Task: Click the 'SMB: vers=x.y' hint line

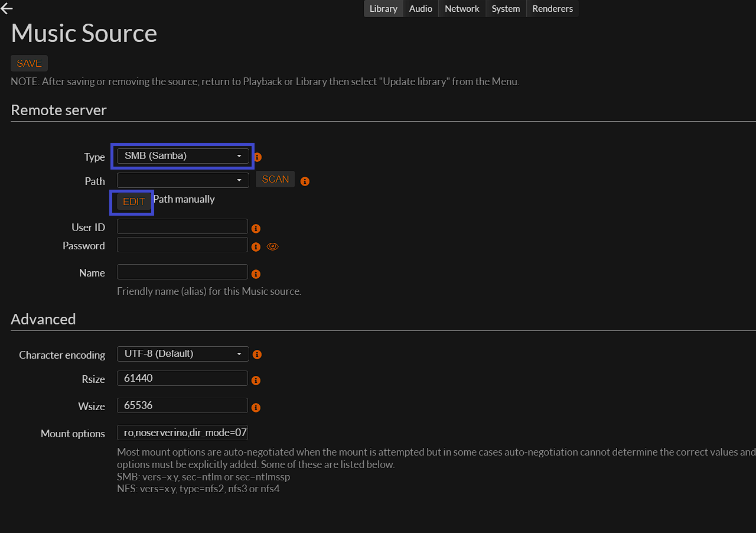Action: tap(203, 477)
